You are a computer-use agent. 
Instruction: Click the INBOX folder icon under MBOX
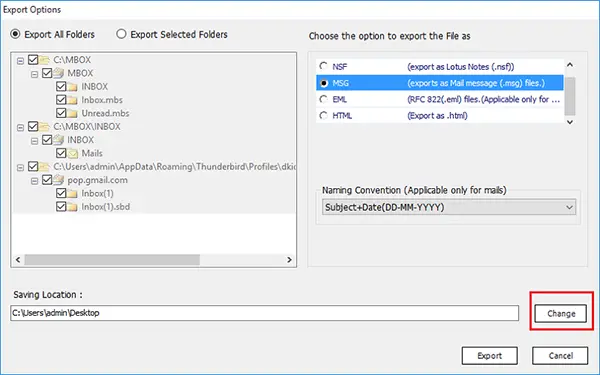[72, 86]
